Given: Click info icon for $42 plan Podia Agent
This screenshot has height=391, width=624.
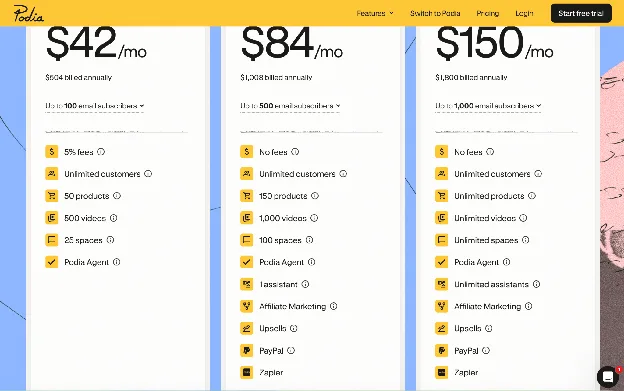Looking at the screenshot, I should (116, 262).
